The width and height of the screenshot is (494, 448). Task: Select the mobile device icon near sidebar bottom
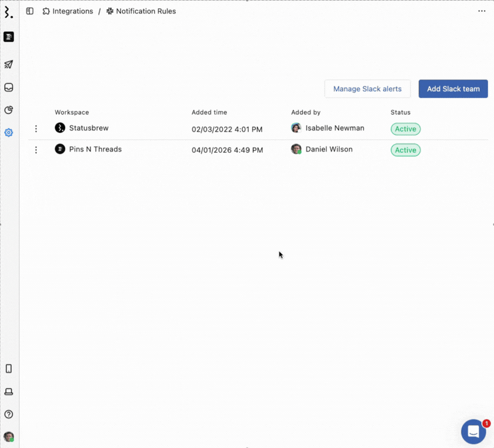point(8,369)
